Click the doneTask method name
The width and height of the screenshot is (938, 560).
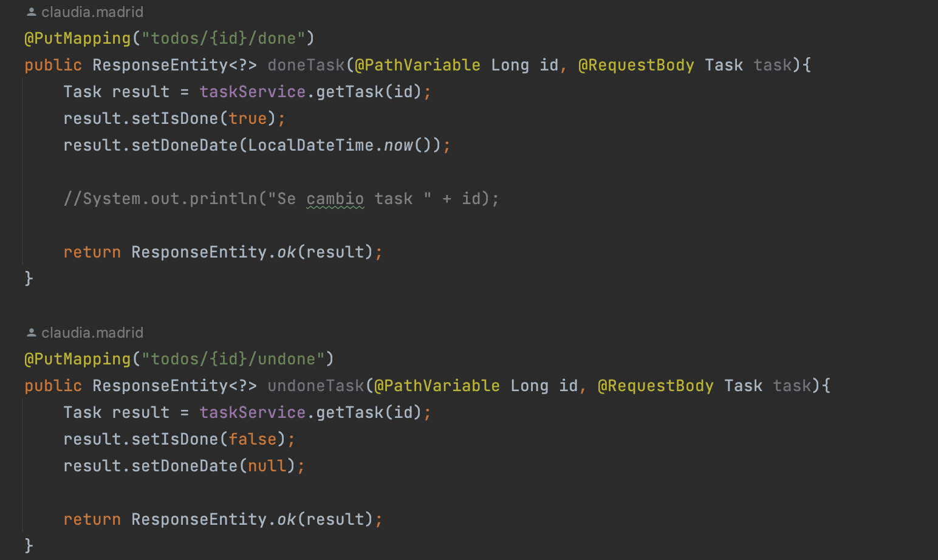coord(306,64)
